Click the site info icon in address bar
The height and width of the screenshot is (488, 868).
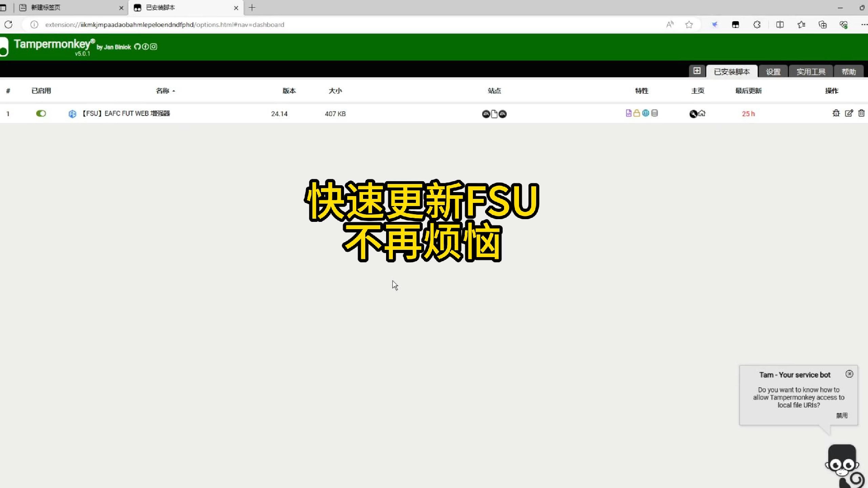(x=34, y=24)
